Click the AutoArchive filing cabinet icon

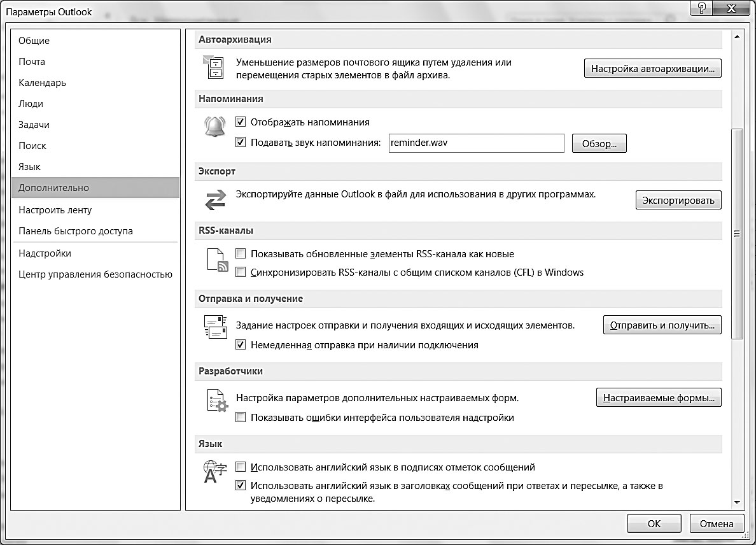point(214,67)
